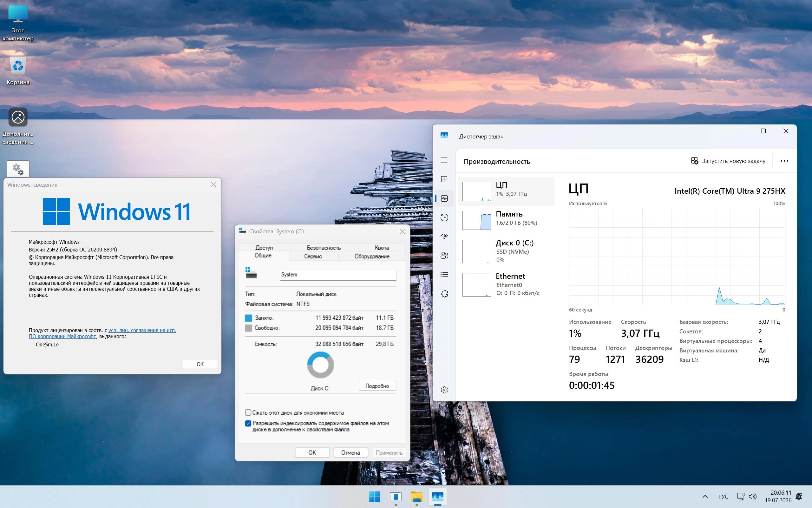Switch to Безопасность tab
Viewport: 812px width, 508px height.
pyautogui.click(x=324, y=248)
